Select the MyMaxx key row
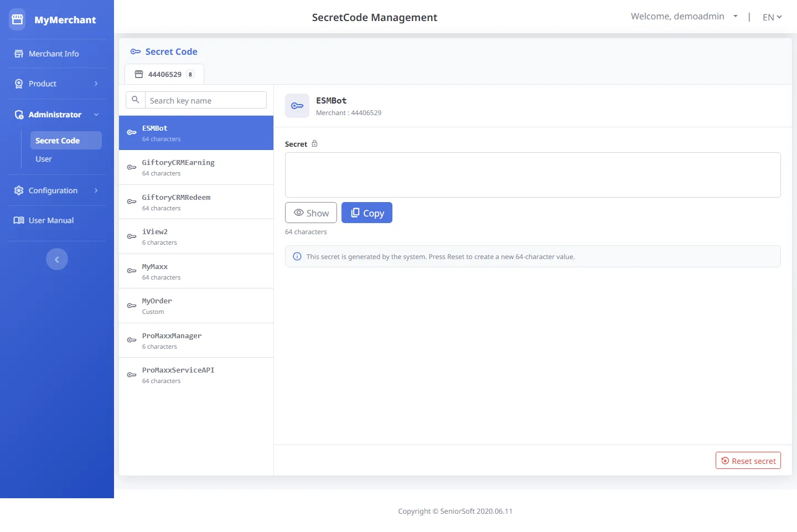797x532 pixels. [x=196, y=271]
